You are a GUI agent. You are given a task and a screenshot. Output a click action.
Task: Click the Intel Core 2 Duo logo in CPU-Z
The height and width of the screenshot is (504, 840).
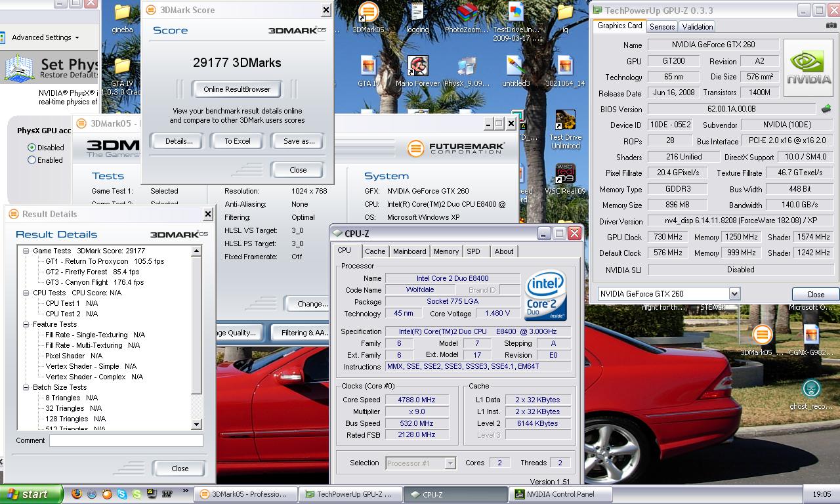[545, 296]
